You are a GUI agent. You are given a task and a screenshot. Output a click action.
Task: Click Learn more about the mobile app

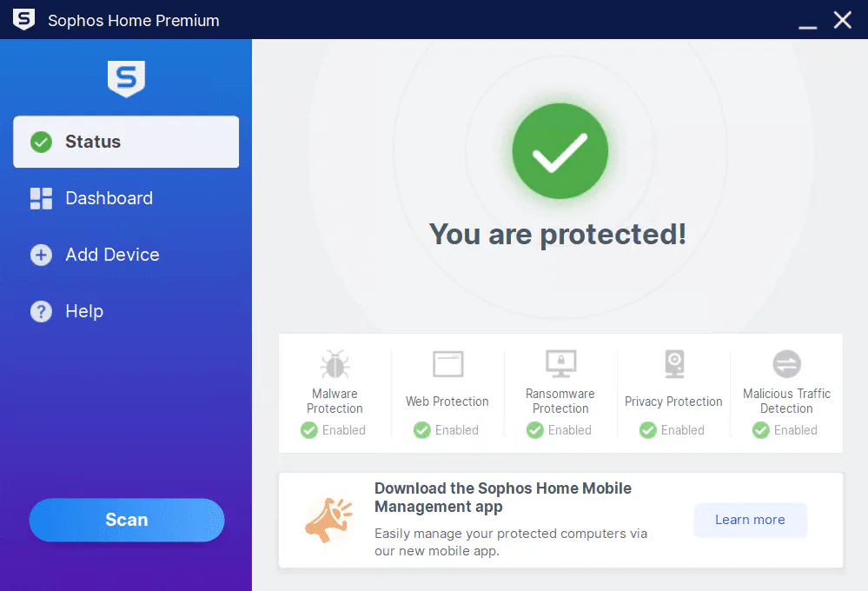[x=750, y=520]
